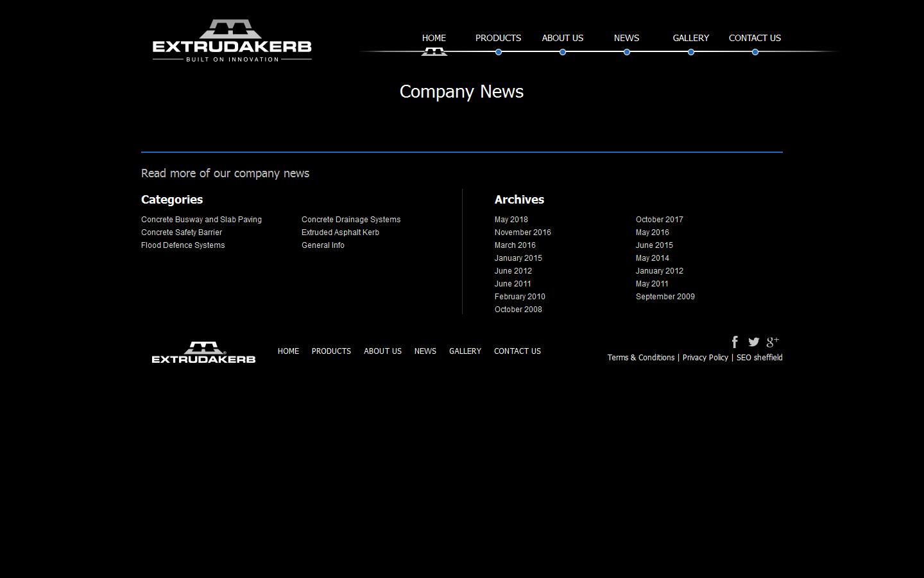Open the Twitter icon in the footer
This screenshot has height=578, width=924.
point(753,342)
